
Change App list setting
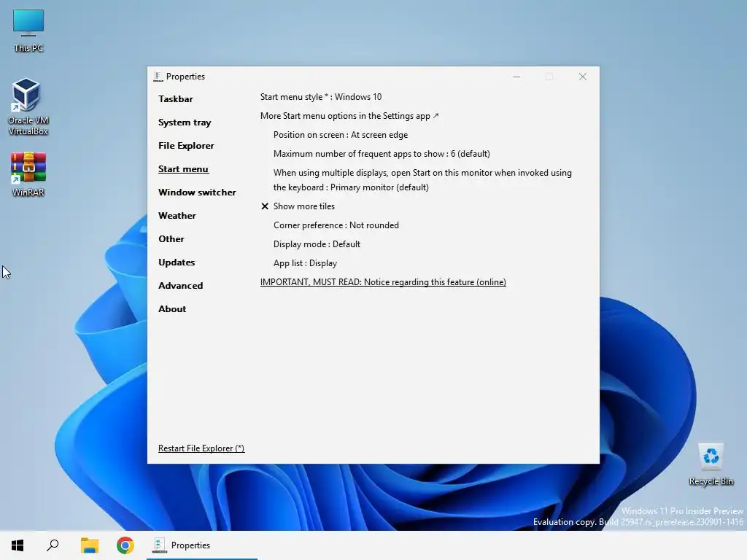(306, 263)
